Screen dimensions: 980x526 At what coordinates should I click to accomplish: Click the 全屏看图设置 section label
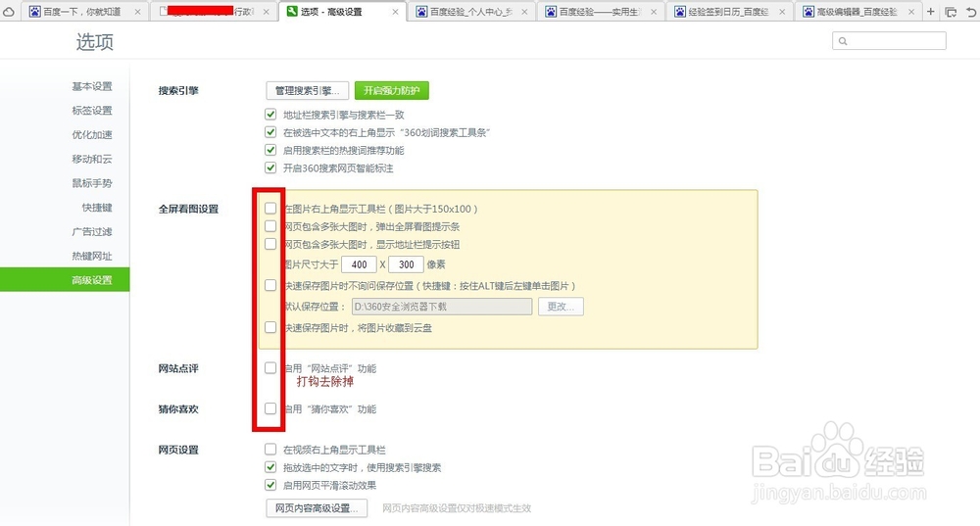click(x=189, y=209)
